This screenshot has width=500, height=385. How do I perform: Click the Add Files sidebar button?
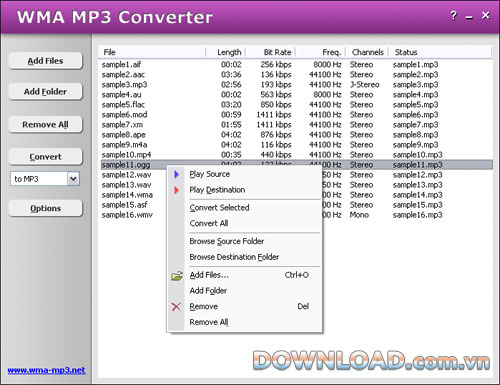(45, 61)
